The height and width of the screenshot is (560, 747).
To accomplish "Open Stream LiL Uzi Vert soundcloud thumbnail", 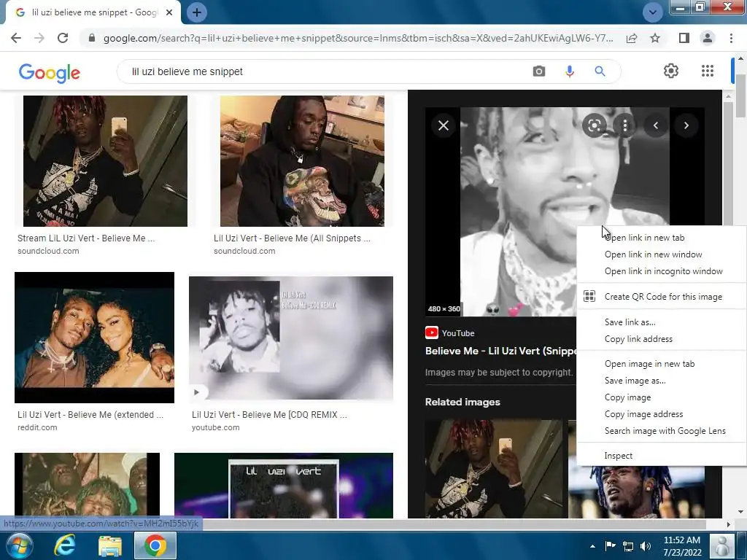I will pyautogui.click(x=105, y=161).
